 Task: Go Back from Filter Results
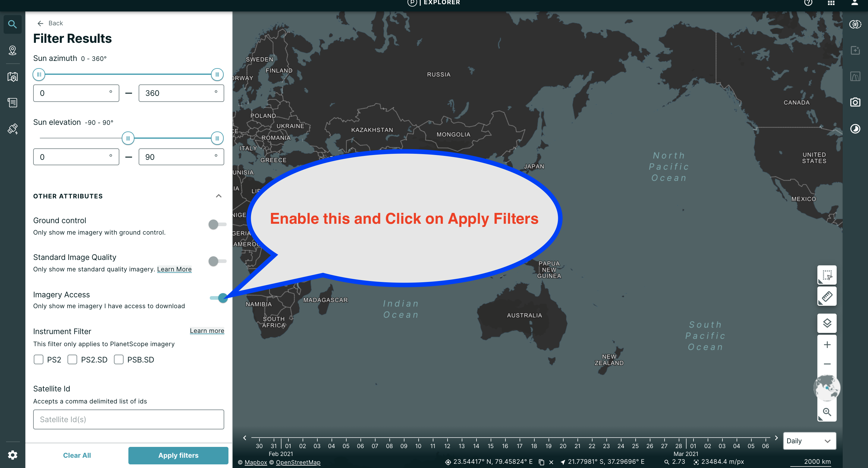[49, 23]
